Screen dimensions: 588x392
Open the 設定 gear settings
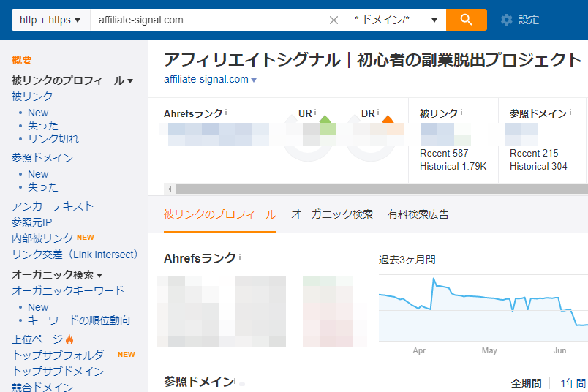520,20
